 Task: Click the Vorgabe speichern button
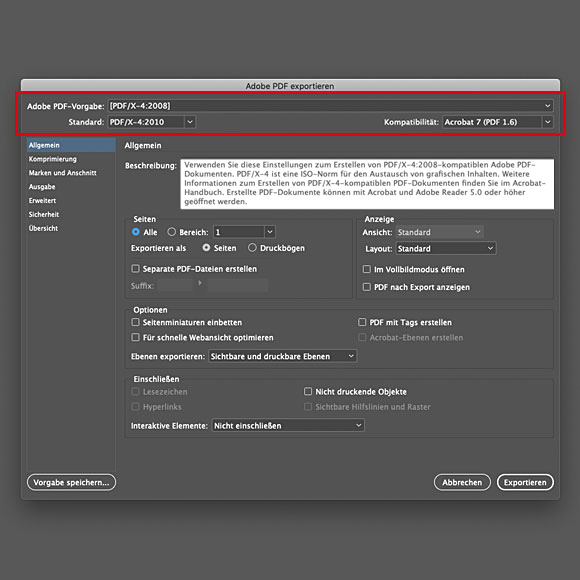(x=71, y=482)
